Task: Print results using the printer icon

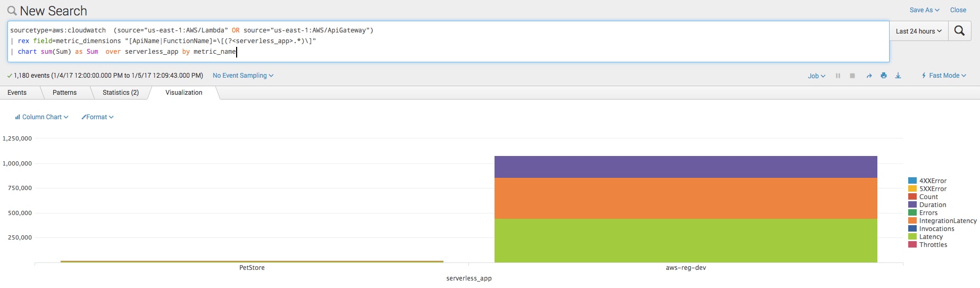Action: coord(884,76)
